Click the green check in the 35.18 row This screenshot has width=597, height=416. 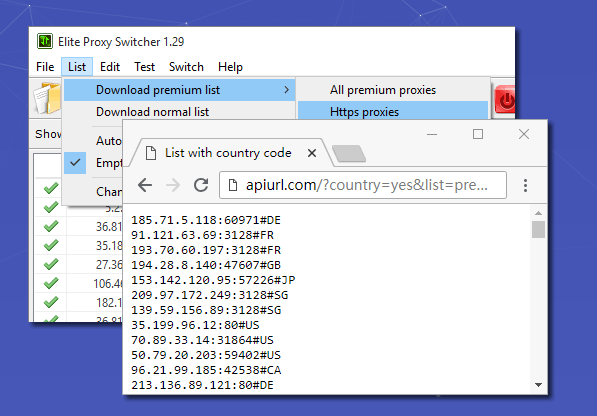click(51, 245)
